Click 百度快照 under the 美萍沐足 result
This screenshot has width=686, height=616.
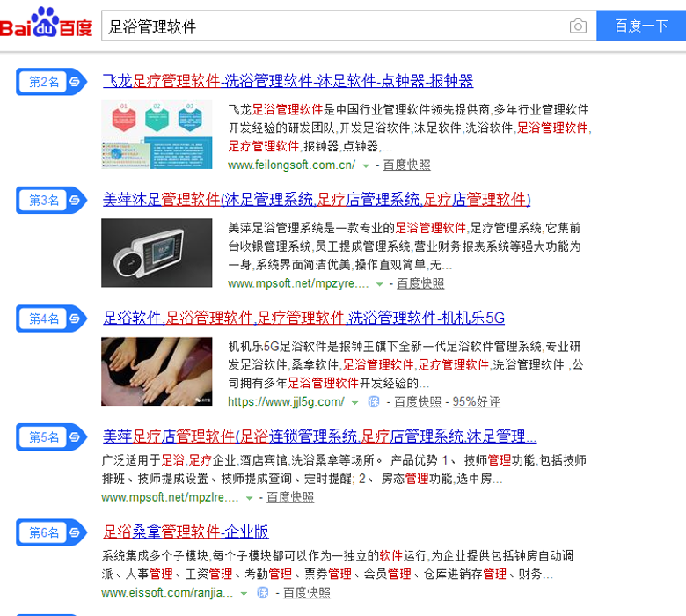[420, 283]
